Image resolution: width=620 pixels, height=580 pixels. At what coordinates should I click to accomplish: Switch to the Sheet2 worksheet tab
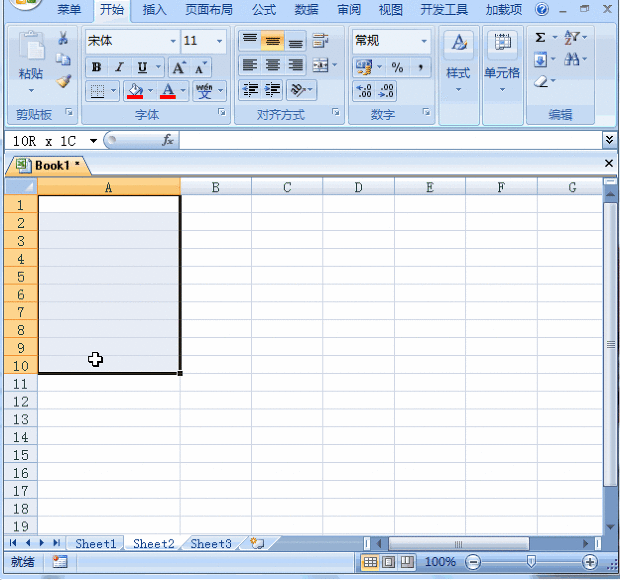coord(154,544)
